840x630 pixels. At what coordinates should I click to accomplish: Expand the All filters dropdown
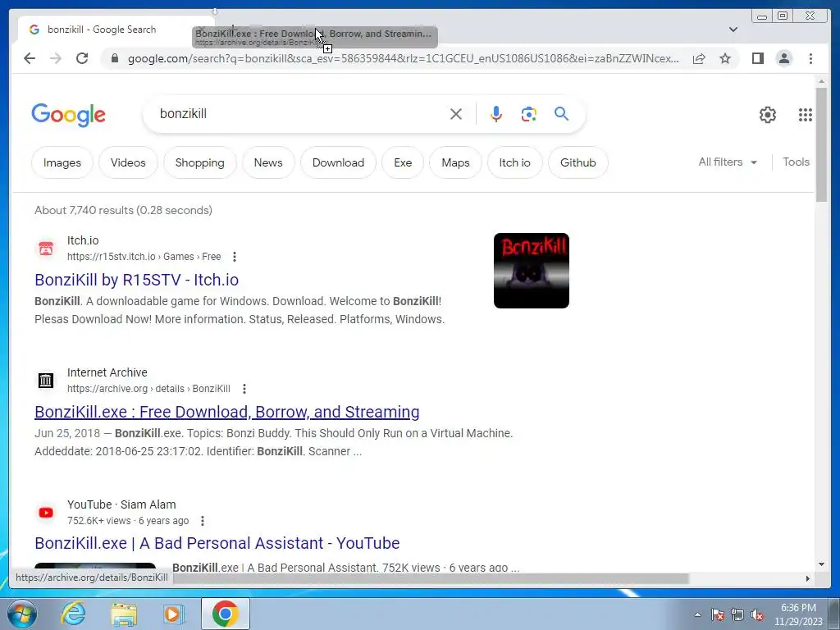(x=728, y=162)
